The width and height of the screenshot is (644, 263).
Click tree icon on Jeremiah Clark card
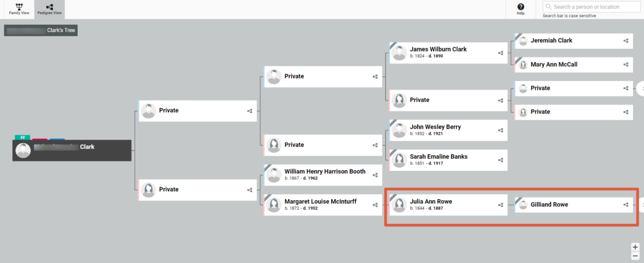(626, 41)
